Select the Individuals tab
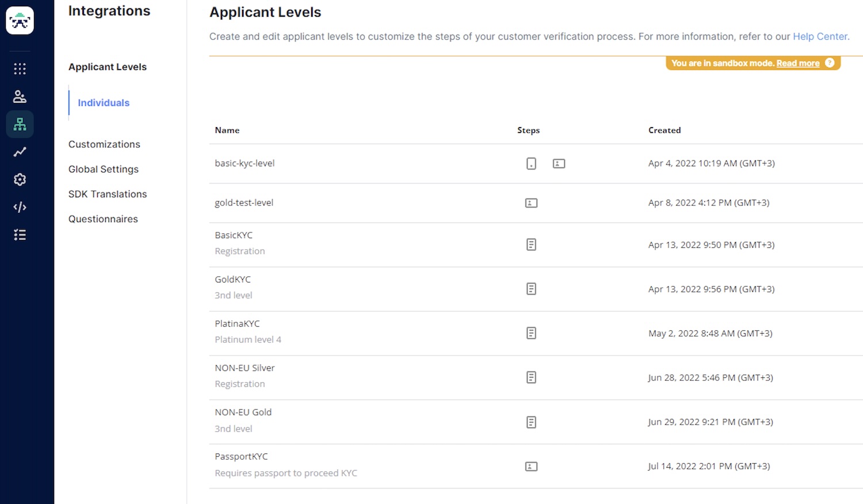 pos(104,103)
